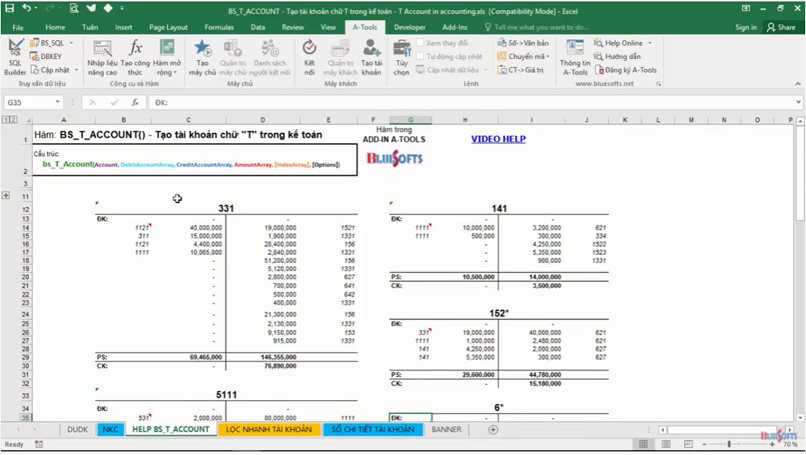Click zoom out minus button
806x455 pixels.
click(x=704, y=444)
